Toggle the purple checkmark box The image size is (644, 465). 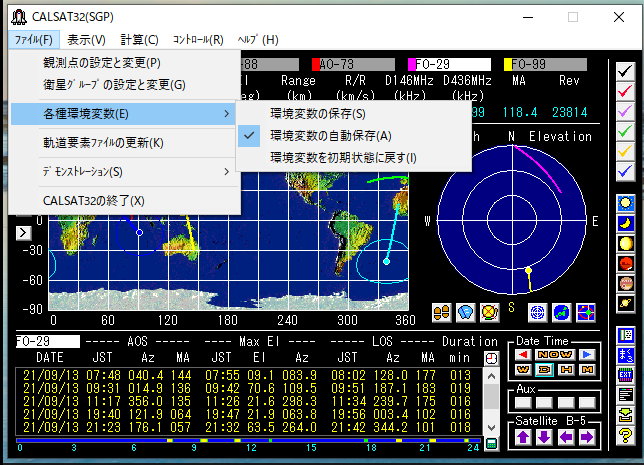tap(625, 111)
